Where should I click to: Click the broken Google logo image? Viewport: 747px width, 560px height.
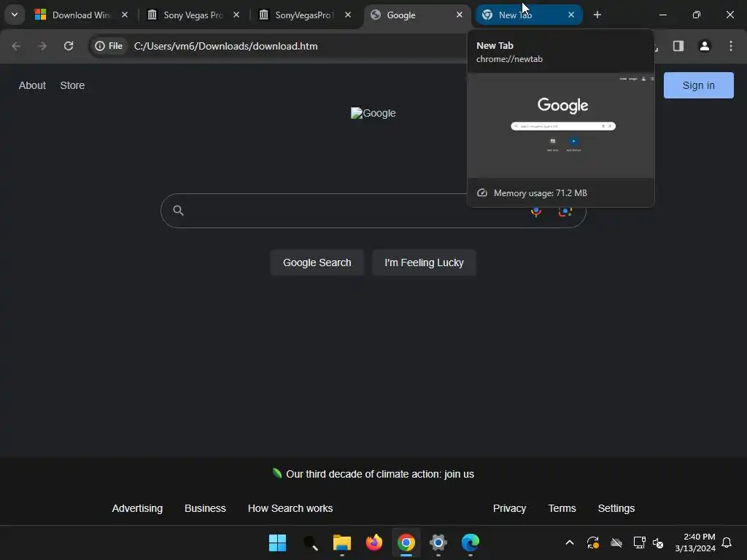(373, 113)
